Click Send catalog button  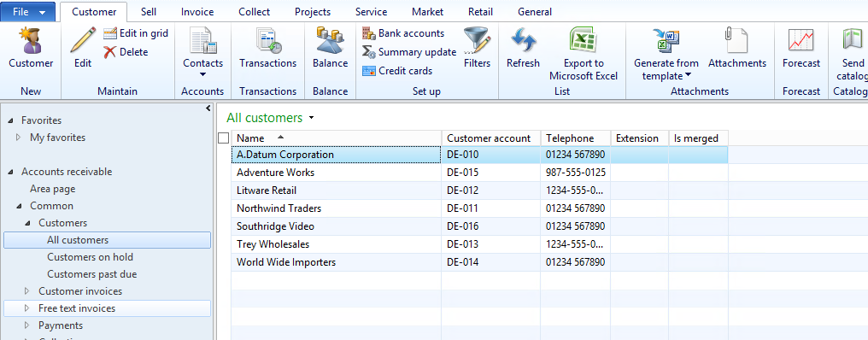[x=853, y=54]
